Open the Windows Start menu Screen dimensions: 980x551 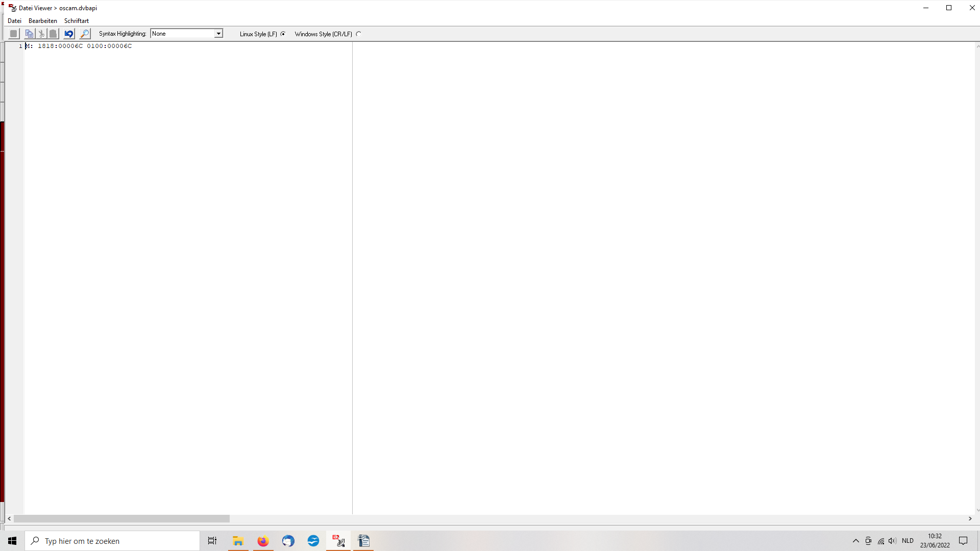[12, 541]
